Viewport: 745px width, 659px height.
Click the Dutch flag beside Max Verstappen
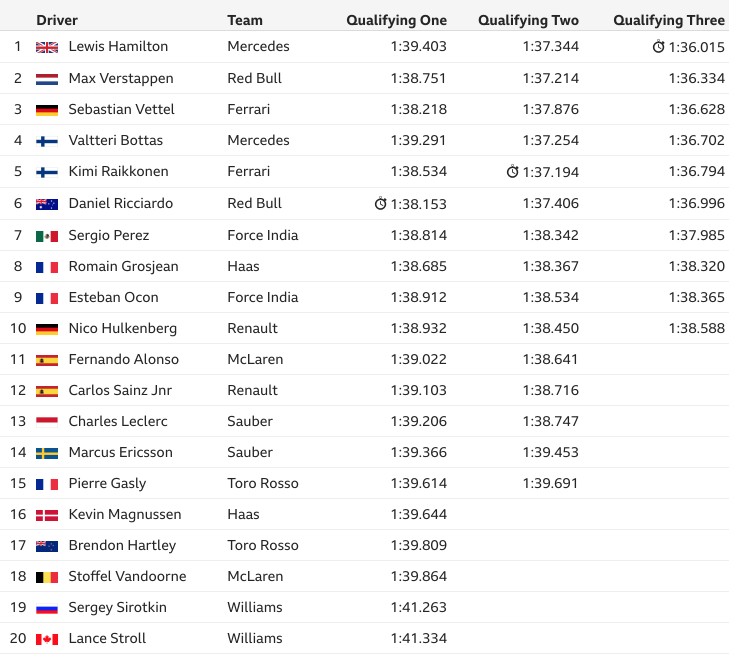pyautogui.click(x=47, y=79)
